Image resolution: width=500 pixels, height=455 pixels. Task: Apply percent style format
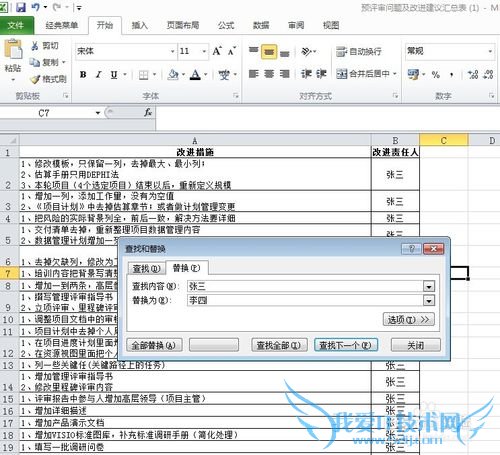pos(436,74)
